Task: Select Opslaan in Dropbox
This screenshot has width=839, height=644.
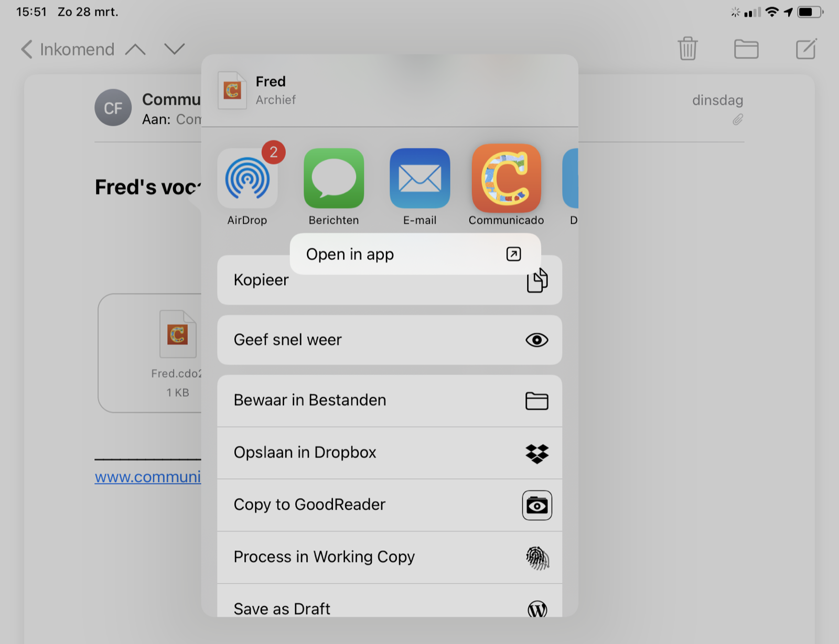Action: click(x=390, y=453)
